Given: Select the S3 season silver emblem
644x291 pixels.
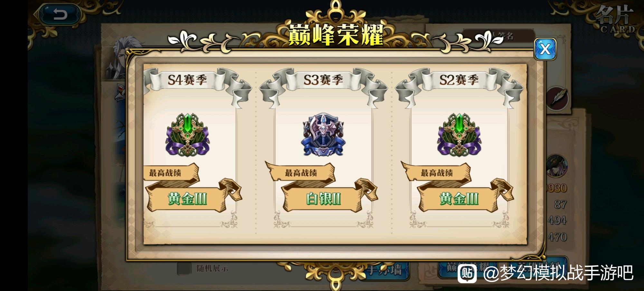Looking at the screenshot, I should coord(323,134).
